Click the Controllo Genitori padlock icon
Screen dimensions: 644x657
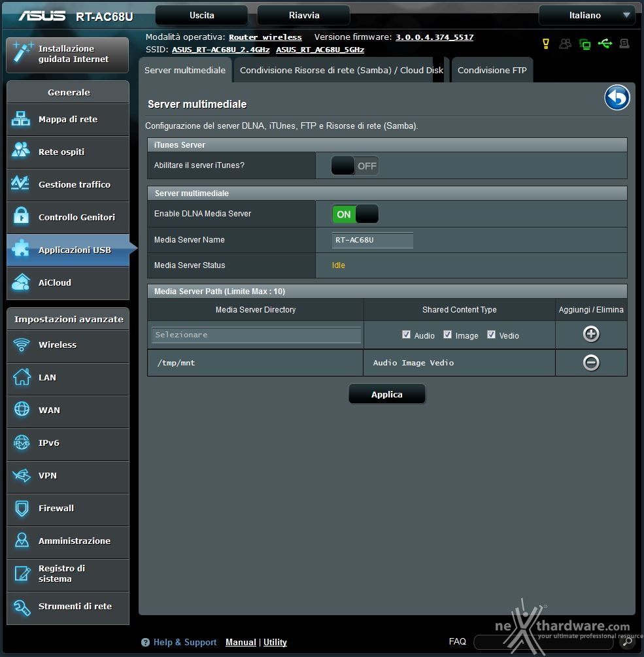pyautogui.click(x=21, y=216)
